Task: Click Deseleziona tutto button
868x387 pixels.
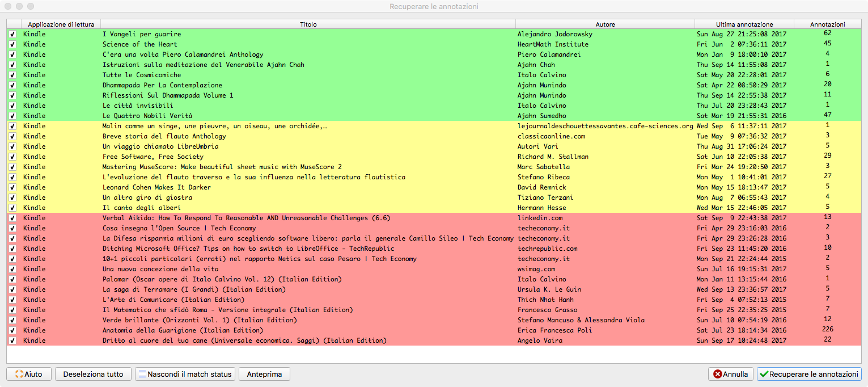Action: [x=94, y=374]
